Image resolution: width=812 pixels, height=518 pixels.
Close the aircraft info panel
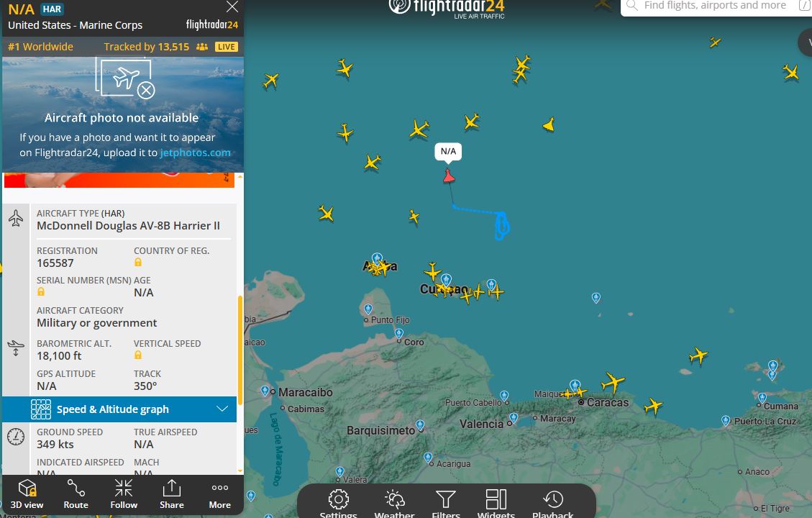232,6
